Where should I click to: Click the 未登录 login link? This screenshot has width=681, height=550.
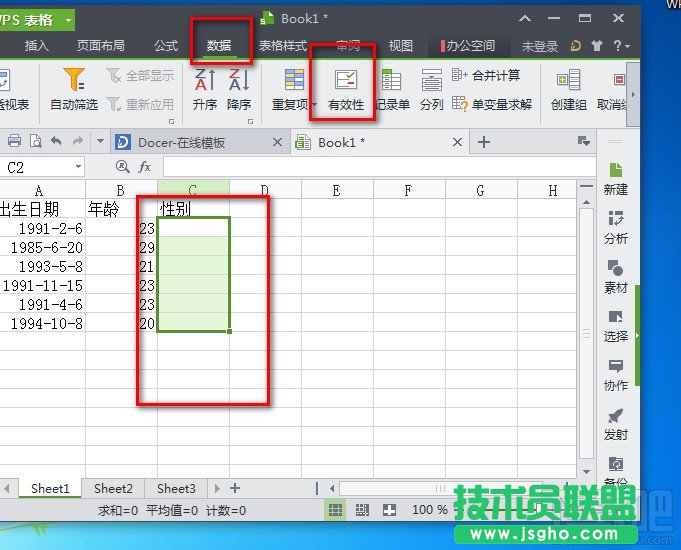coord(540,46)
